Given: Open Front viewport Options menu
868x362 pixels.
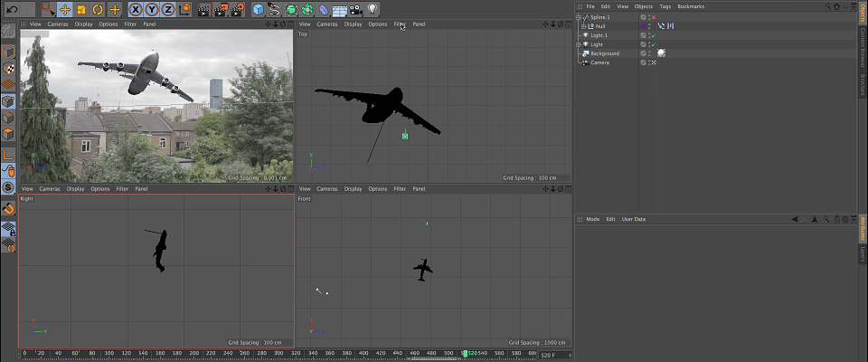Looking at the screenshot, I should (x=378, y=189).
